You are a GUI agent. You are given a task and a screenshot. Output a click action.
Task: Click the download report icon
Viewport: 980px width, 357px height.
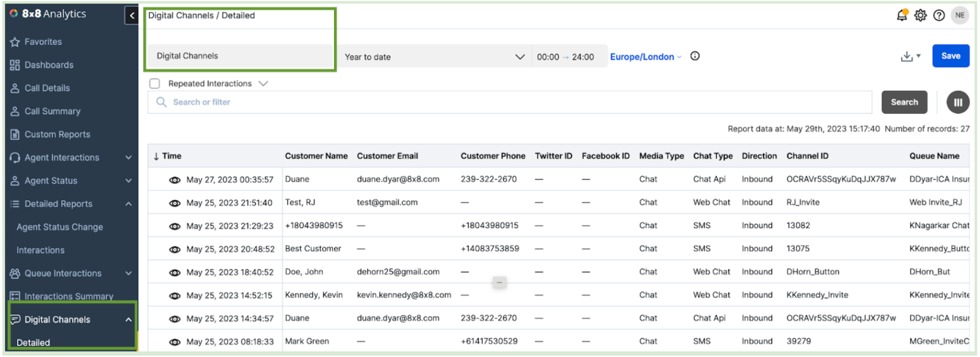click(x=906, y=56)
